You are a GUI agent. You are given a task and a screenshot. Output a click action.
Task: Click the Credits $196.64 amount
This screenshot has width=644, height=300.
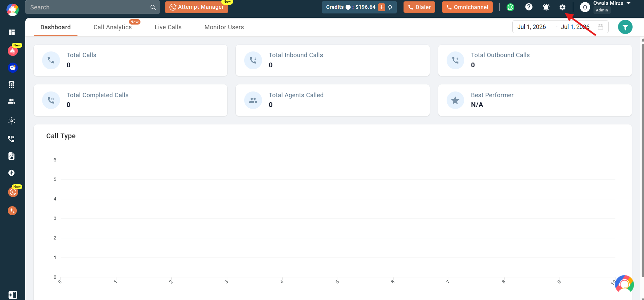(x=365, y=7)
